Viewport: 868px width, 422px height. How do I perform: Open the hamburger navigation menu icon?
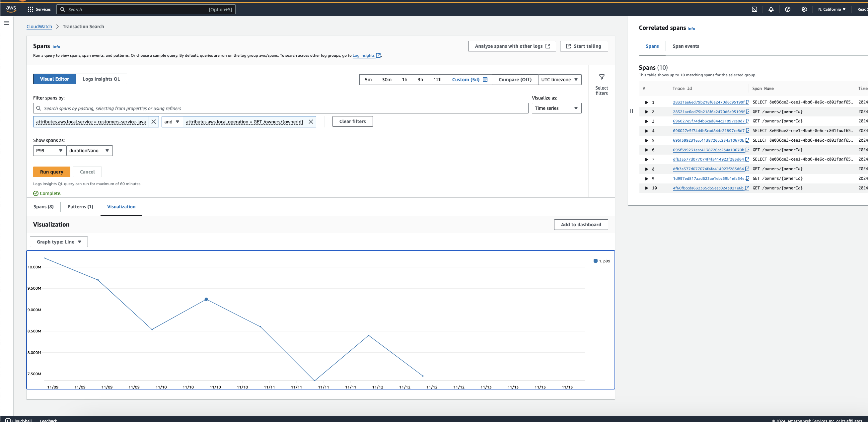pyautogui.click(x=6, y=23)
